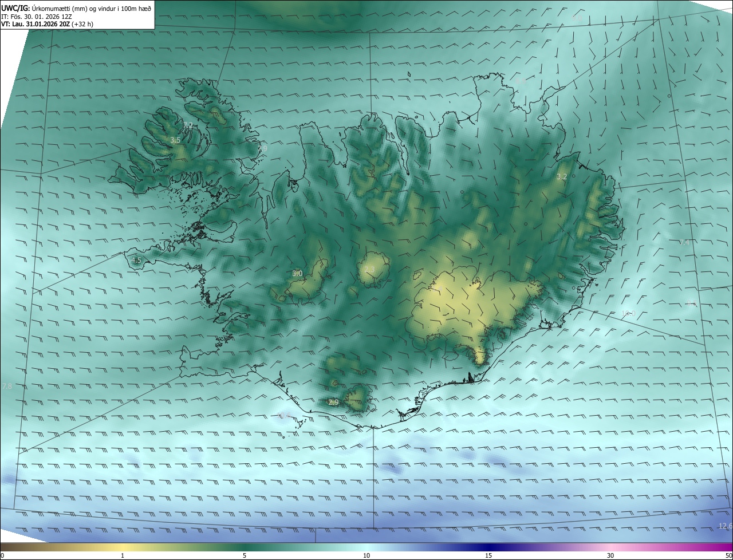Click colorbar tick label 50
Viewport: 733px width, 560px height.
(x=728, y=555)
